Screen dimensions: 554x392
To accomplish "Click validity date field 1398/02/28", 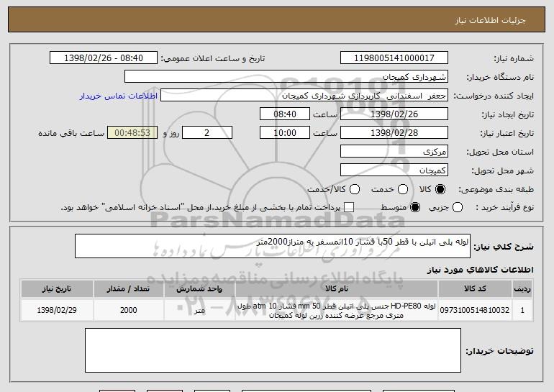I will (x=394, y=133).
